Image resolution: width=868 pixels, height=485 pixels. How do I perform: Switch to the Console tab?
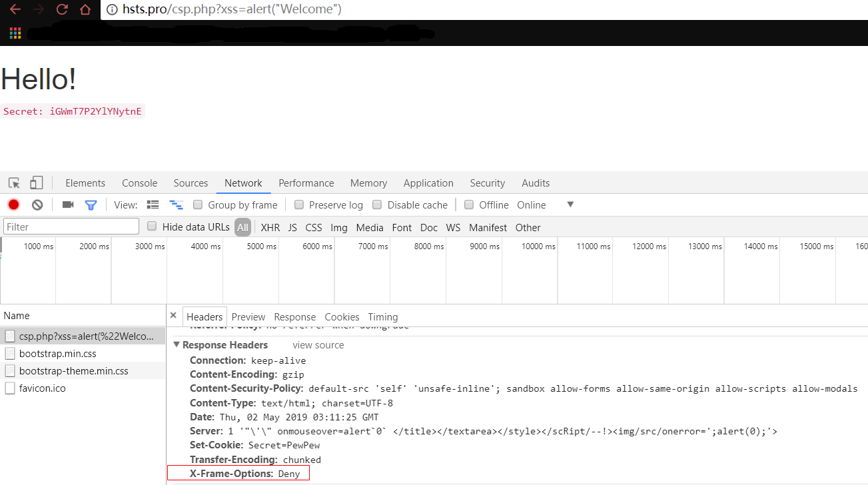click(x=139, y=183)
